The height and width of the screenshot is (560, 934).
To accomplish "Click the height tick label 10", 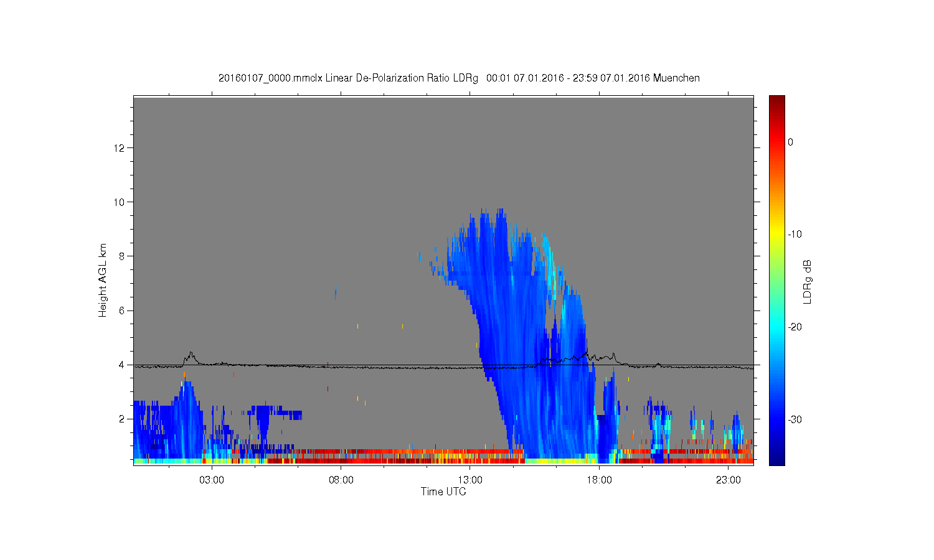I will point(120,202).
